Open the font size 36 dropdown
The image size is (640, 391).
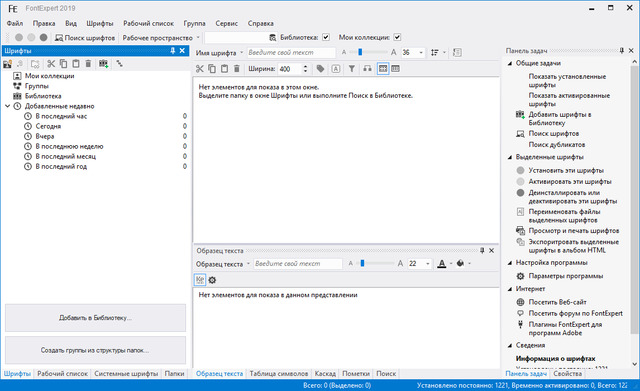pos(421,53)
